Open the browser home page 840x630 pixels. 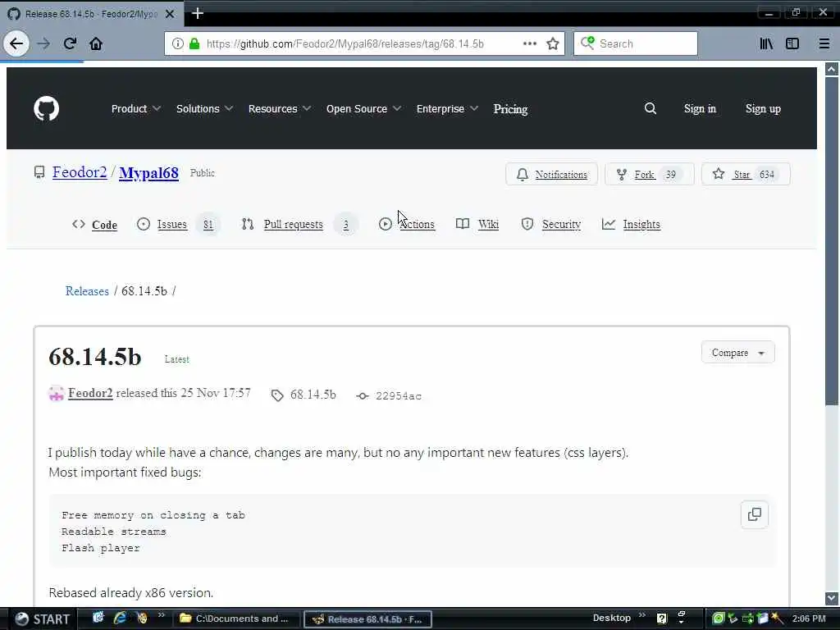click(x=96, y=43)
